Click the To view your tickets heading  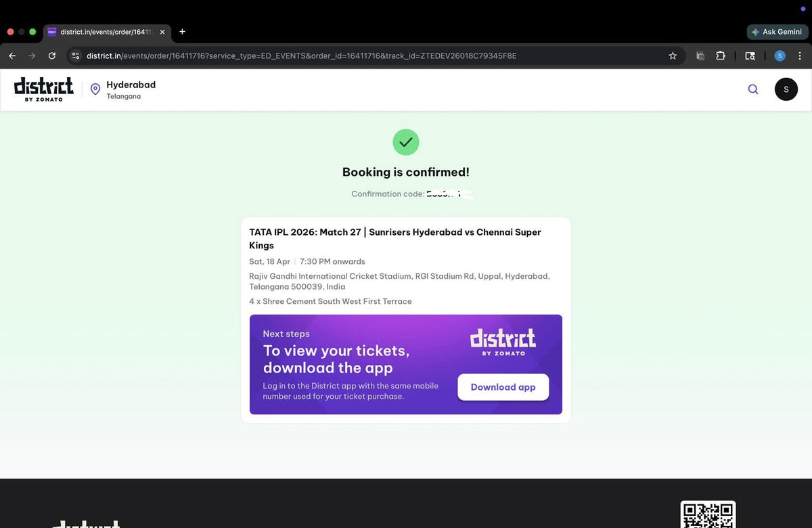tap(336, 359)
